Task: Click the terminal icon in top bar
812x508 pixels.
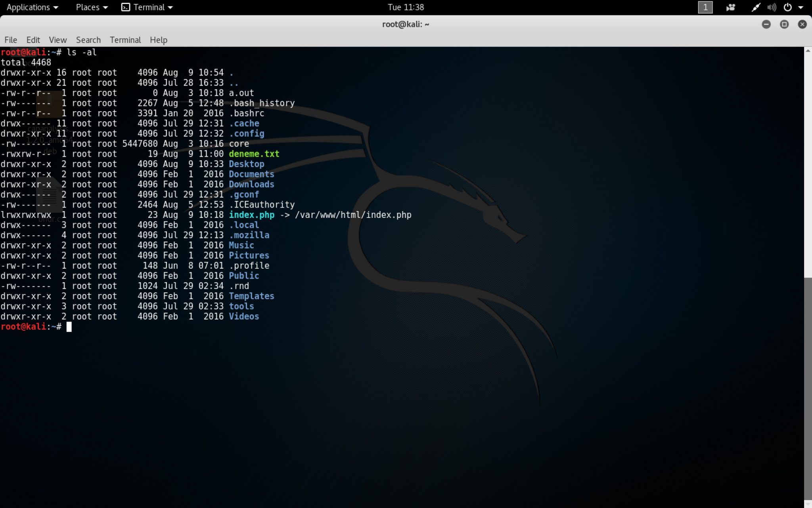Action: coord(126,8)
